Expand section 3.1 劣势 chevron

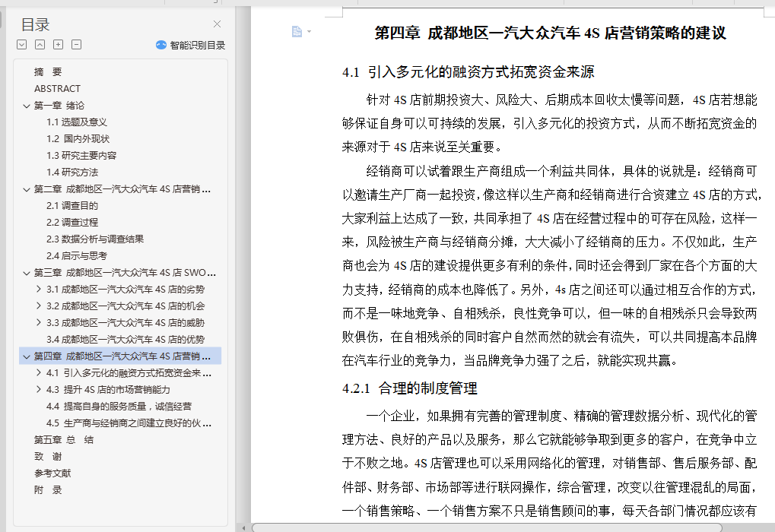pos(39,289)
